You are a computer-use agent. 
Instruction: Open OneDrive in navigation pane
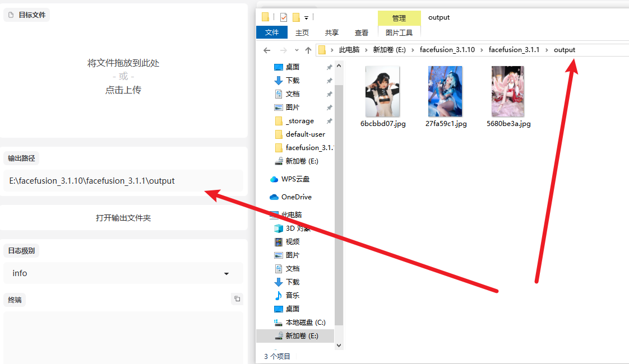(x=296, y=197)
